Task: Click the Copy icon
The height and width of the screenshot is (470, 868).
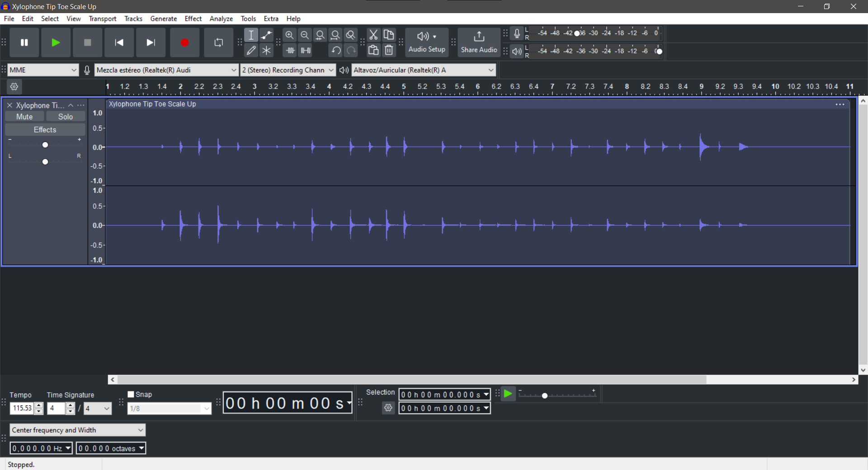Action: [389, 35]
